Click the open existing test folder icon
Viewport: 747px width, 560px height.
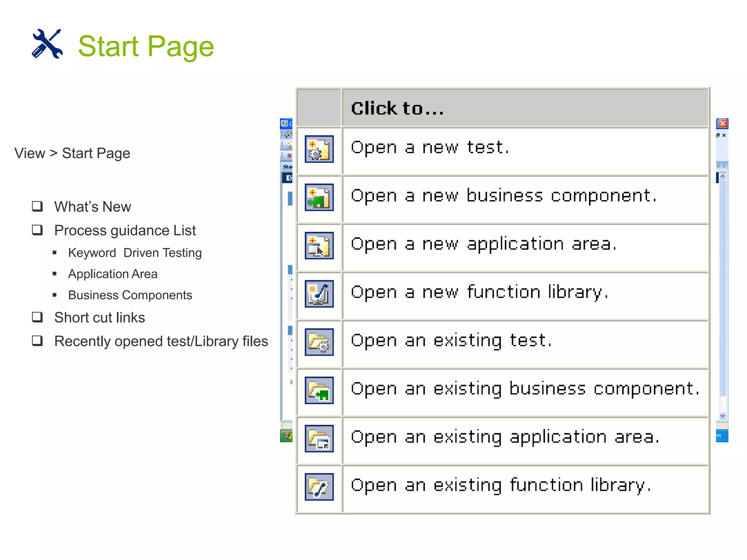(x=319, y=342)
